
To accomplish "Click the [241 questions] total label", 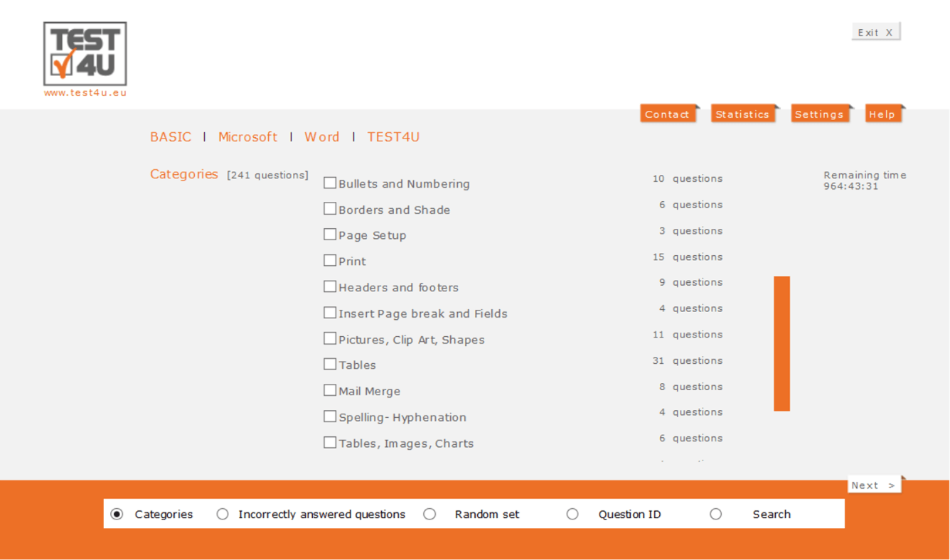I will coord(267,176).
